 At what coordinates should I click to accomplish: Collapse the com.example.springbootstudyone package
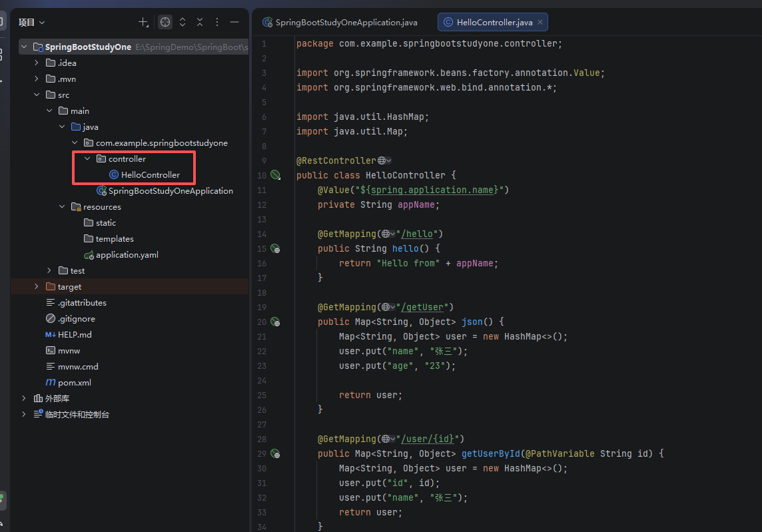pyautogui.click(x=75, y=143)
